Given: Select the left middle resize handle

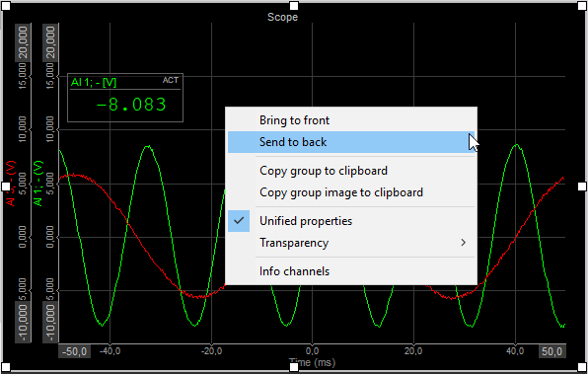Looking at the screenshot, I should point(6,187).
